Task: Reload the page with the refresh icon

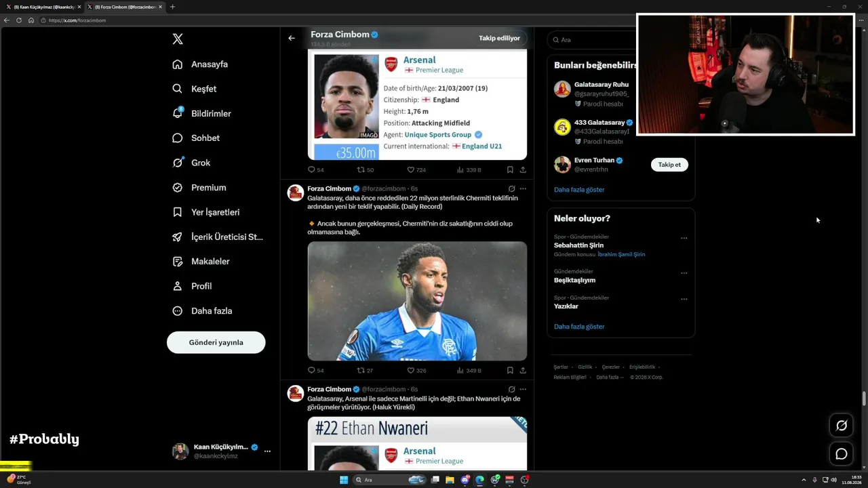Action: [19, 20]
